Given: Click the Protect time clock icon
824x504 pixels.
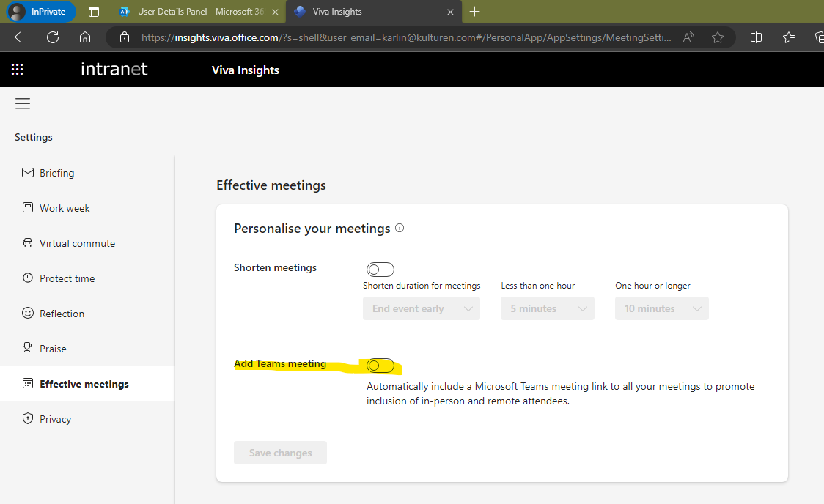Looking at the screenshot, I should pyautogui.click(x=28, y=278).
